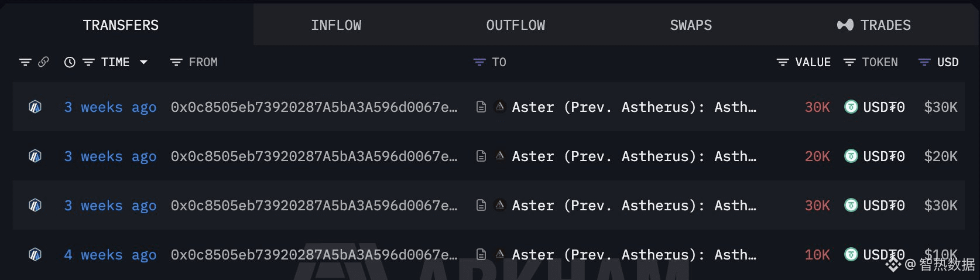Viewport: 980px width, 280px height.
Task: Switch to the SWAPS tab
Action: [691, 25]
